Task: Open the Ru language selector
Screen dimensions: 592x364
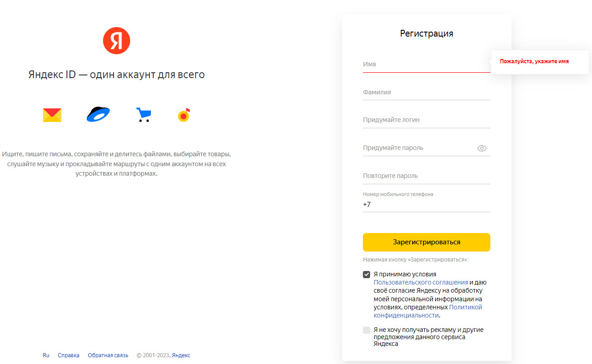Action: point(46,355)
